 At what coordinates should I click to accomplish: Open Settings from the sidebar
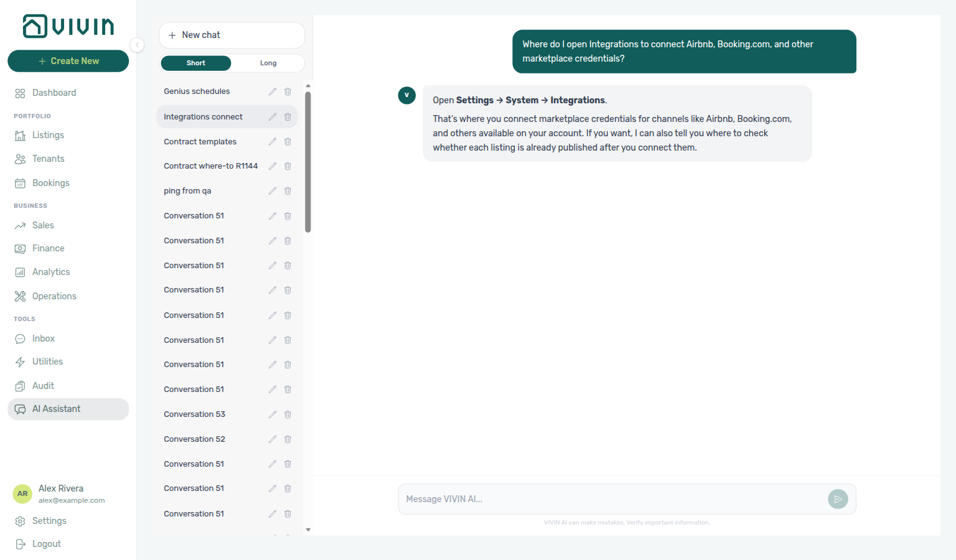68,521
